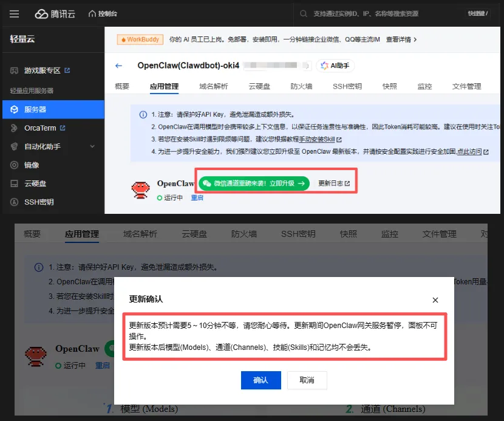Click 概要 tab in lower dimmed panel
504x421 pixels.
coord(32,234)
